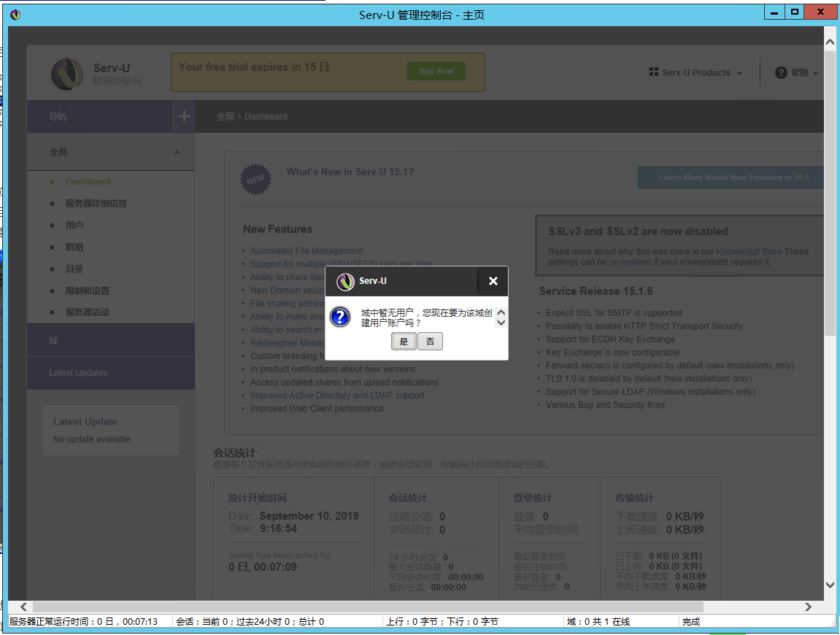The image size is (840, 635).
Task: Decline with the 否 button
Action: pyautogui.click(x=430, y=342)
